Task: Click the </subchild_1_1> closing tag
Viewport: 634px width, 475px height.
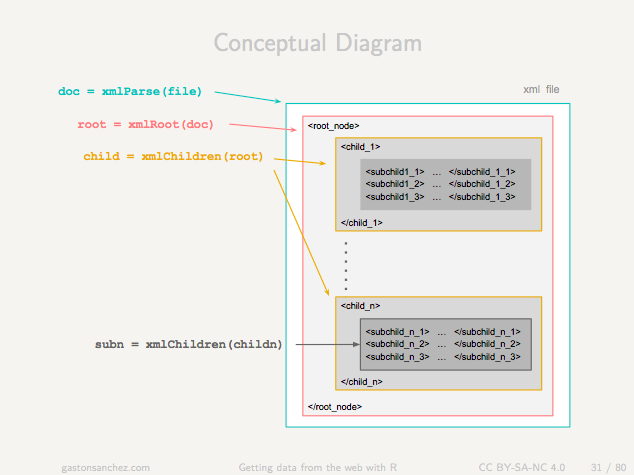Action: (482, 172)
